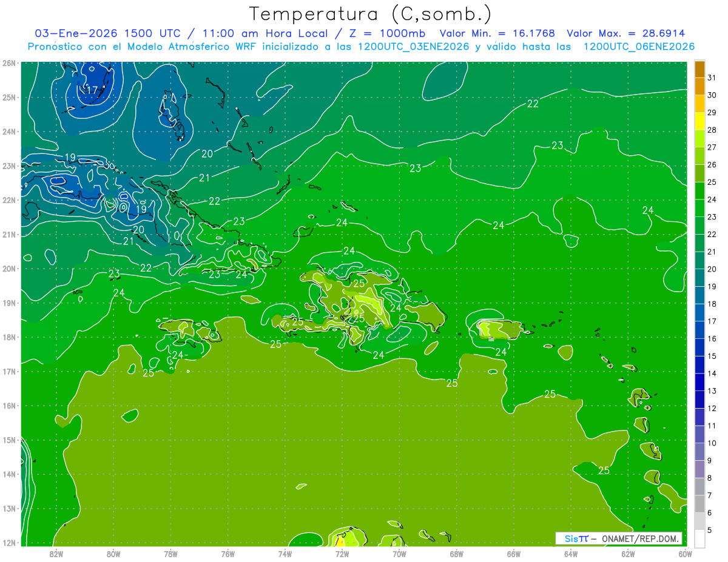Click latitude label "24N"

[x=9, y=132]
